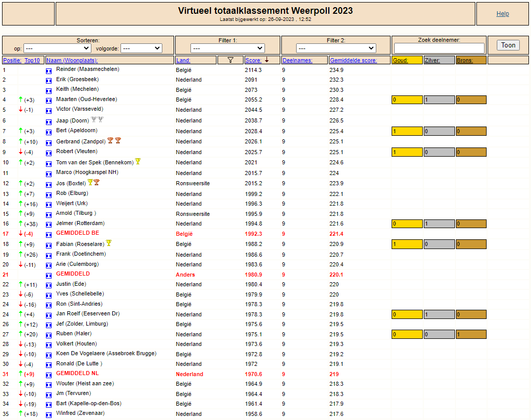
Task: Expand the Filter 2 dropdown
Action: point(336,48)
